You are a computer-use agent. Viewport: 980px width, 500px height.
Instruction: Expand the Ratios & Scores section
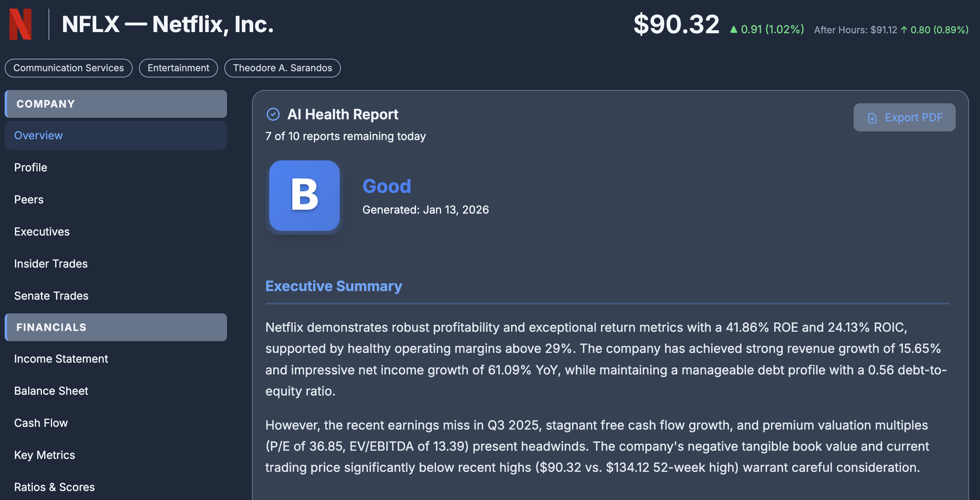coord(54,487)
